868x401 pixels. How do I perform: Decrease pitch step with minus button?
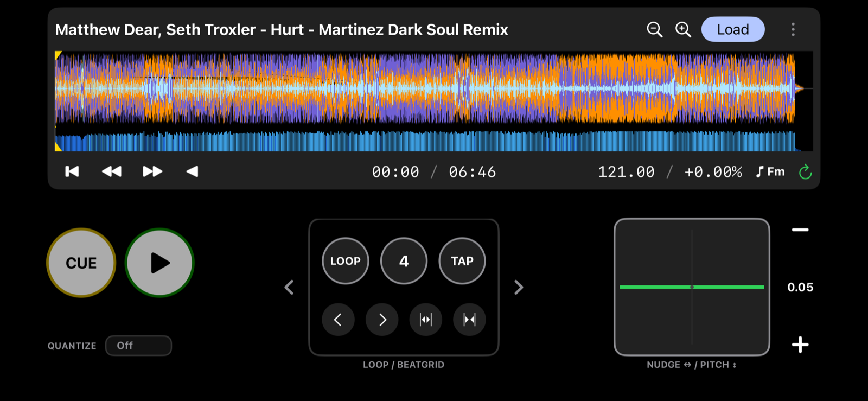(x=800, y=230)
